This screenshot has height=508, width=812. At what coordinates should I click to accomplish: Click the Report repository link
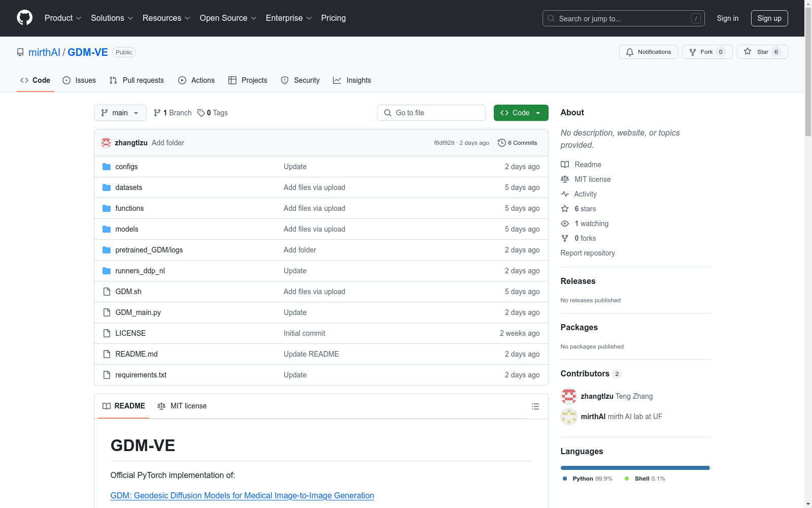588,253
